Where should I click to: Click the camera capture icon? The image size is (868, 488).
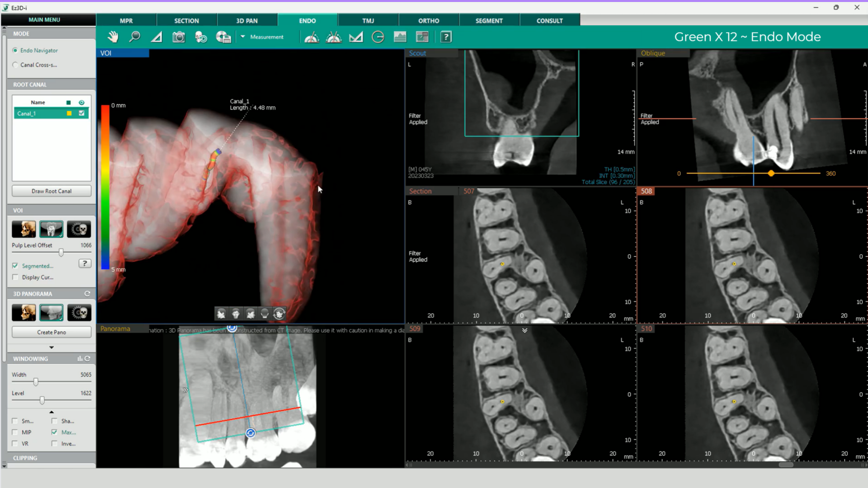(x=179, y=37)
